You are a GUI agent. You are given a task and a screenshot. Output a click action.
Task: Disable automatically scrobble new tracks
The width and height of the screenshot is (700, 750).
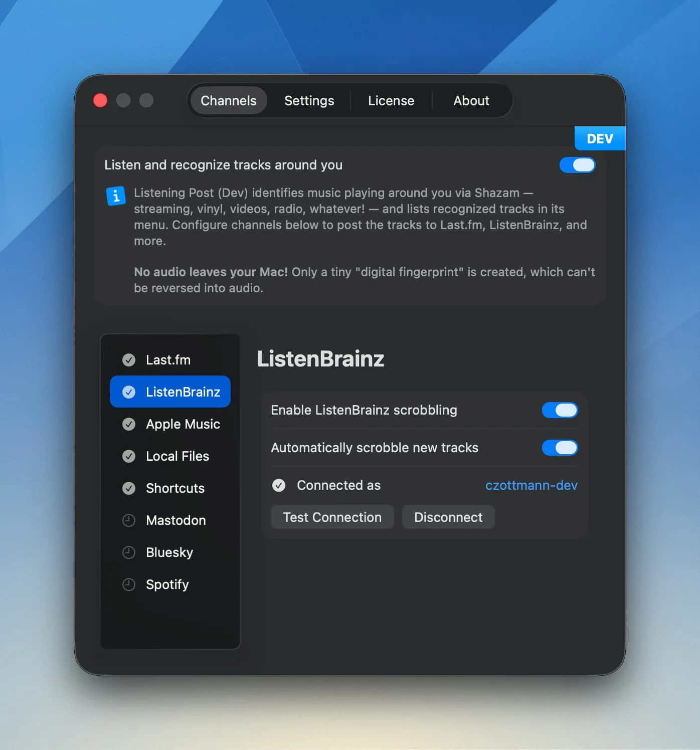coord(560,448)
